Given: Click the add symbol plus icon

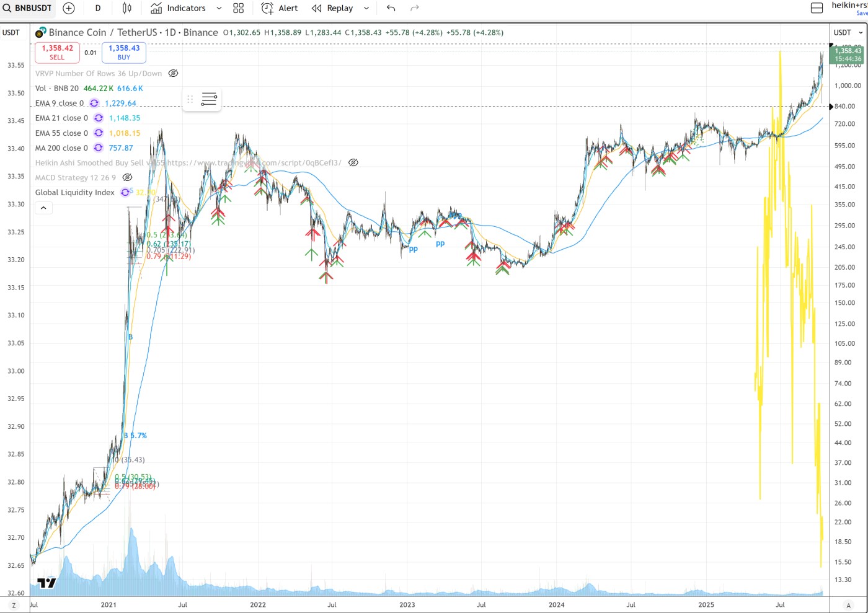Looking at the screenshot, I should 69,8.
